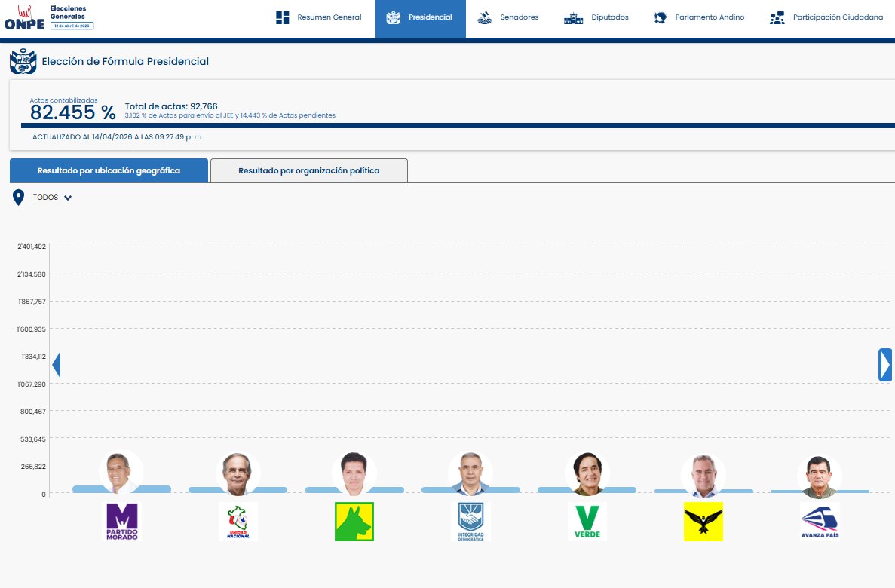
Task: Click the Parlamento Andino map icon
Action: coord(661,17)
